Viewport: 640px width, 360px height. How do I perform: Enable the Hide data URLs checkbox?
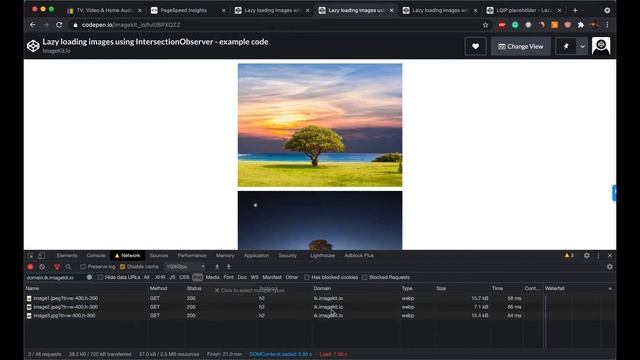(100, 277)
